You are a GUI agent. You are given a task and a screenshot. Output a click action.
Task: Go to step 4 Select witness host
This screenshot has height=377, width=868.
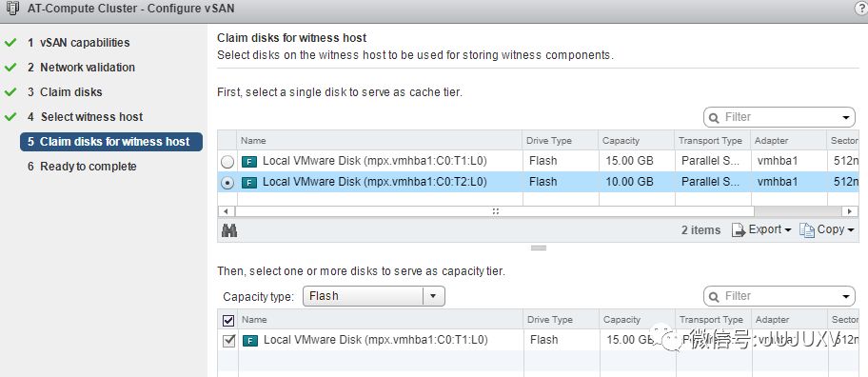(86, 117)
